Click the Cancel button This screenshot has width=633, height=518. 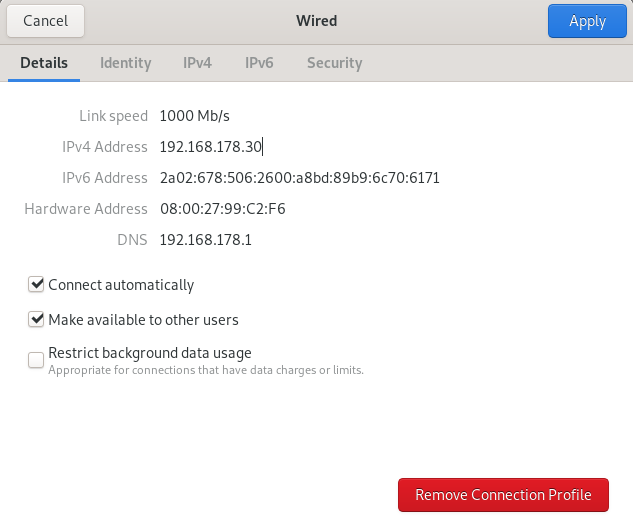45,21
